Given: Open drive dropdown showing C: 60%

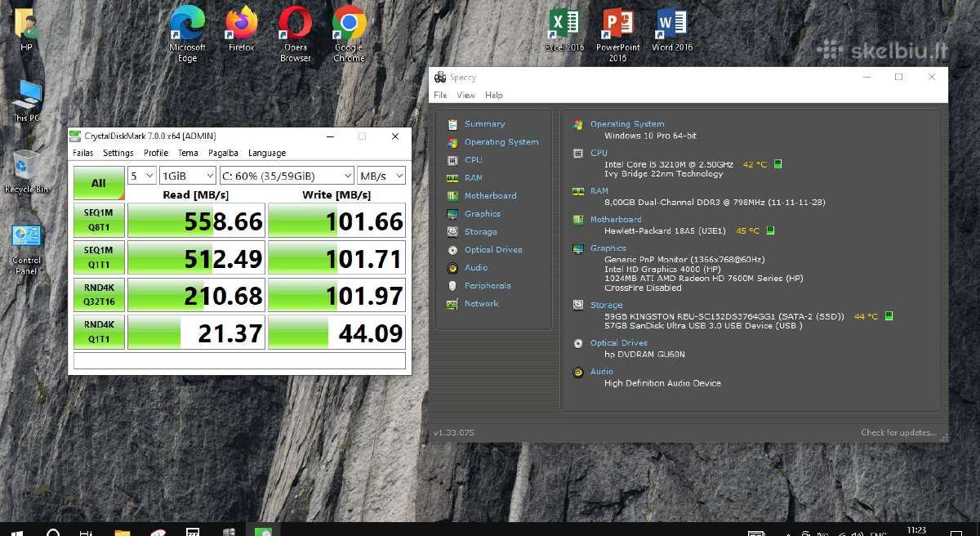Looking at the screenshot, I should click(287, 176).
